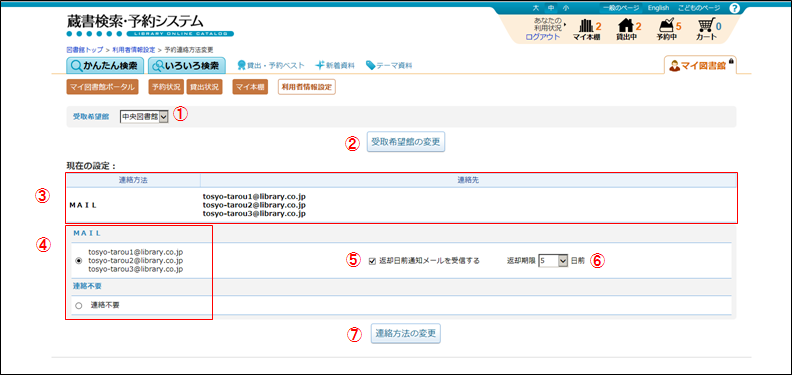This screenshot has height=375, width=792.
Task: Open the マイ図書館 tab
Action: (700, 65)
